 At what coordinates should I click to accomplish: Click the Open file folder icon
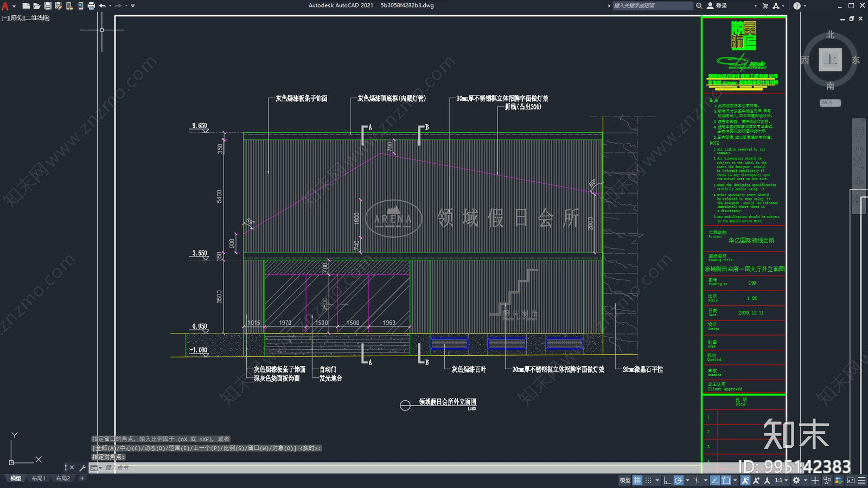pyautogui.click(x=37, y=6)
